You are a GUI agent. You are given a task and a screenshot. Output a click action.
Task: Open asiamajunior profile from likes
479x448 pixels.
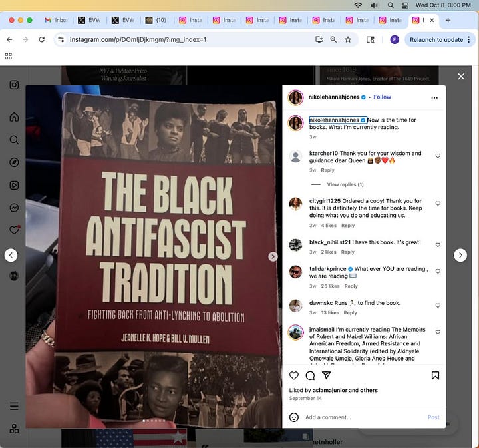pos(329,390)
